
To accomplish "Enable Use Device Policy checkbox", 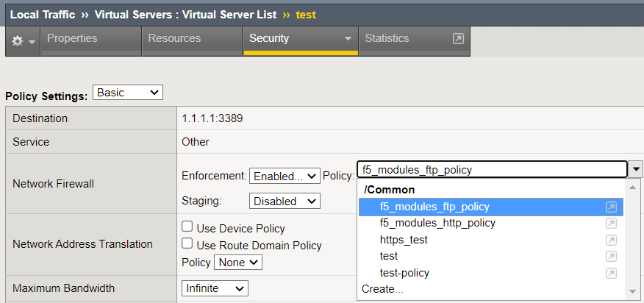I will pyautogui.click(x=188, y=228).
